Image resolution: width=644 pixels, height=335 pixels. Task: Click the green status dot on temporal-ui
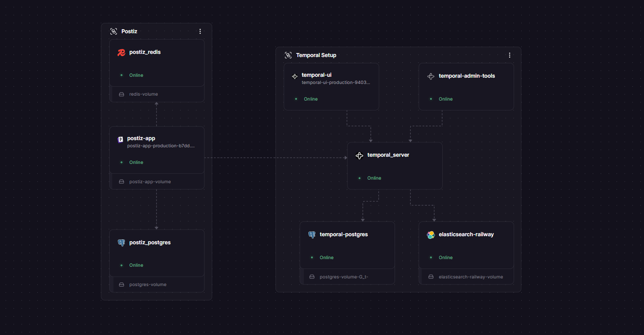[x=296, y=99]
